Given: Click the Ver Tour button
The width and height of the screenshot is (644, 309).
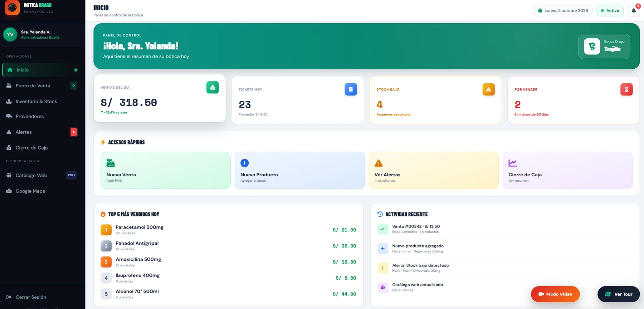Looking at the screenshot, I should (x=619, y=294).
